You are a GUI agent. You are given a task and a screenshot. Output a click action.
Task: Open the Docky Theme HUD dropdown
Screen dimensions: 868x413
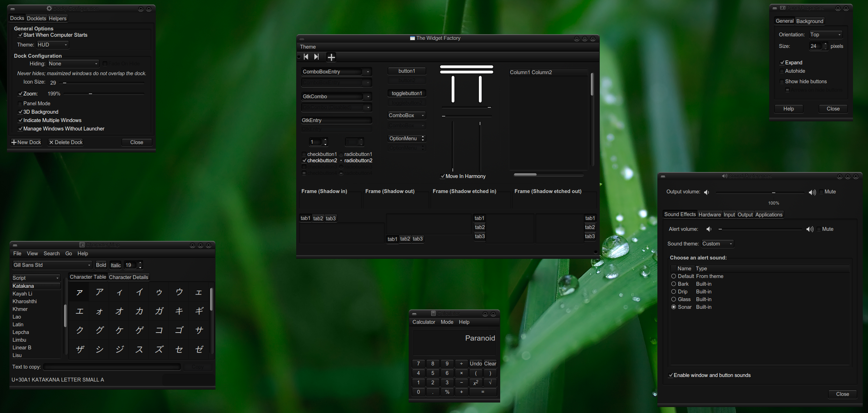coord(53,45)
